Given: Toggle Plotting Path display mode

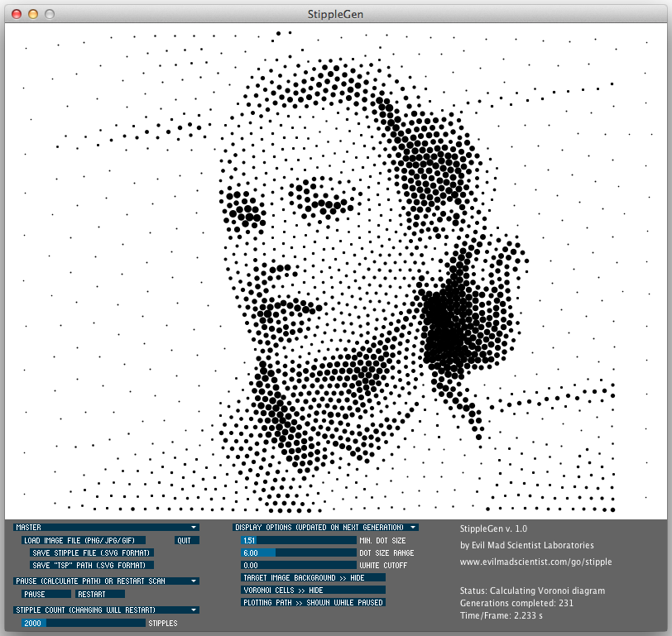Looking at the screenshot, I should (x=313, y=603).
